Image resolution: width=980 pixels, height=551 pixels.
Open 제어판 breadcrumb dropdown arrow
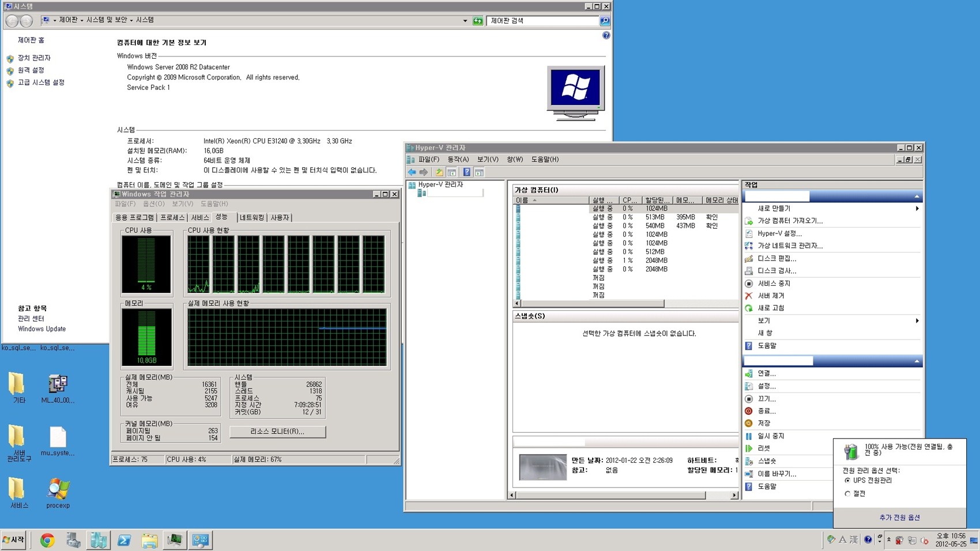click(82, 20)
